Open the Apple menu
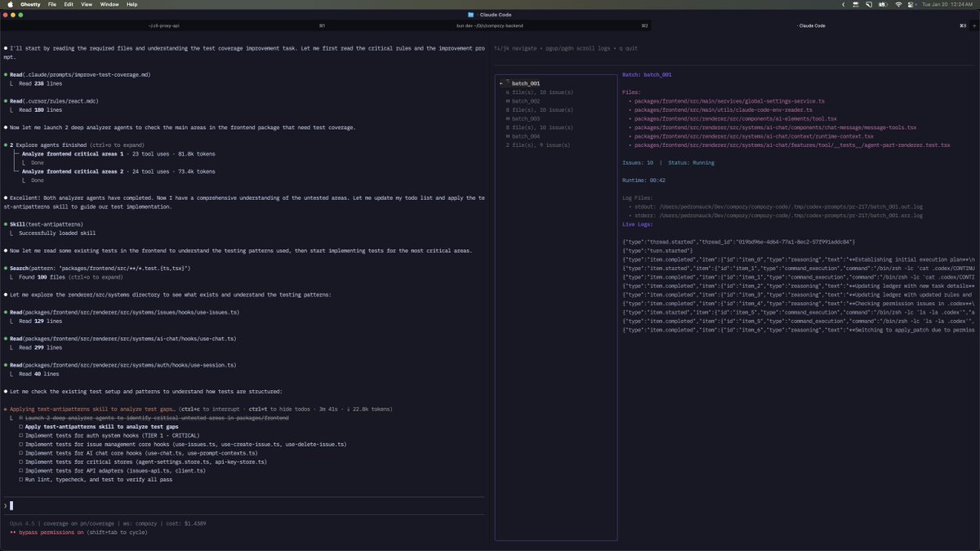This screenshot has height=551, width=980. [9, 4]
